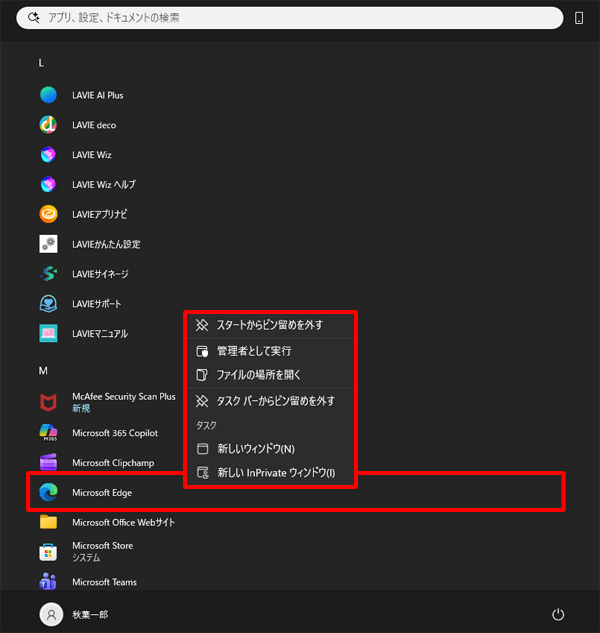
Task: Click the Microsoft Edge icon
Action: 48,492
